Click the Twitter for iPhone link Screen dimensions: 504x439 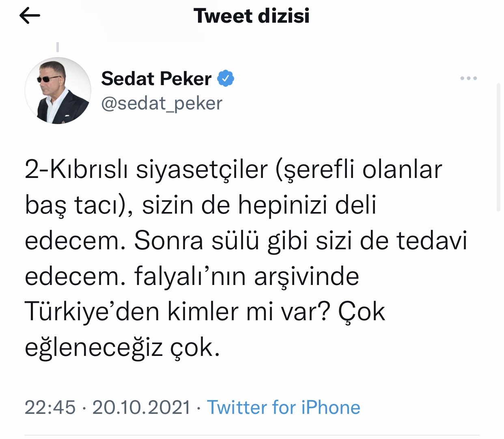click(283, 407)
